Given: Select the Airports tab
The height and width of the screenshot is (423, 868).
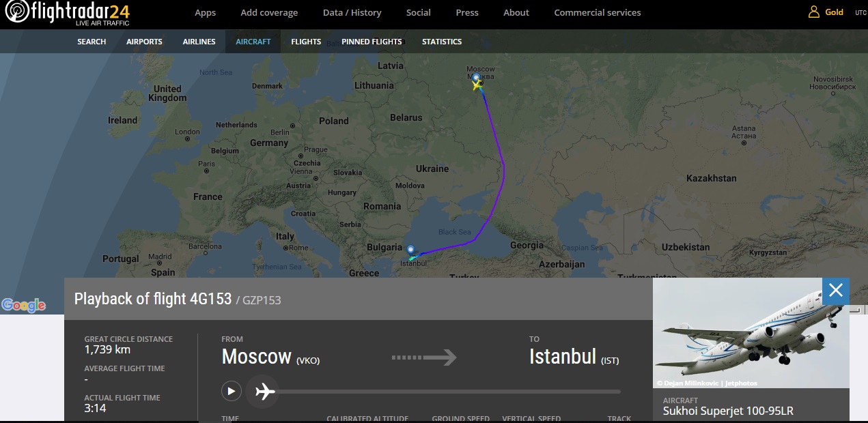Looking at the screenshot, I should point(144,42).
